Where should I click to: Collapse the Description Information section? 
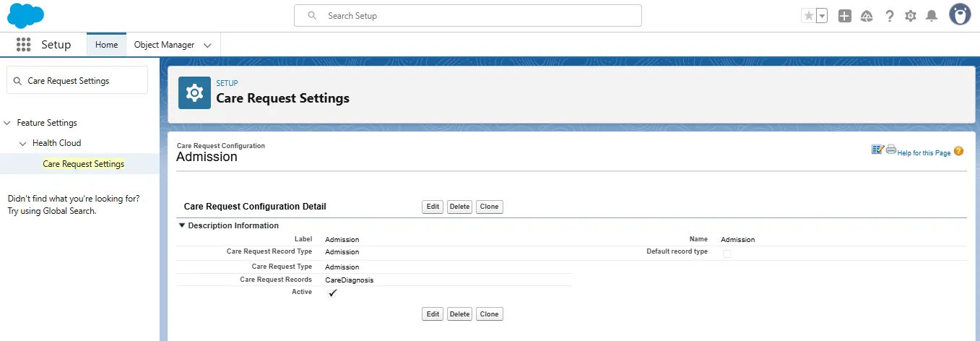point(182,226)
